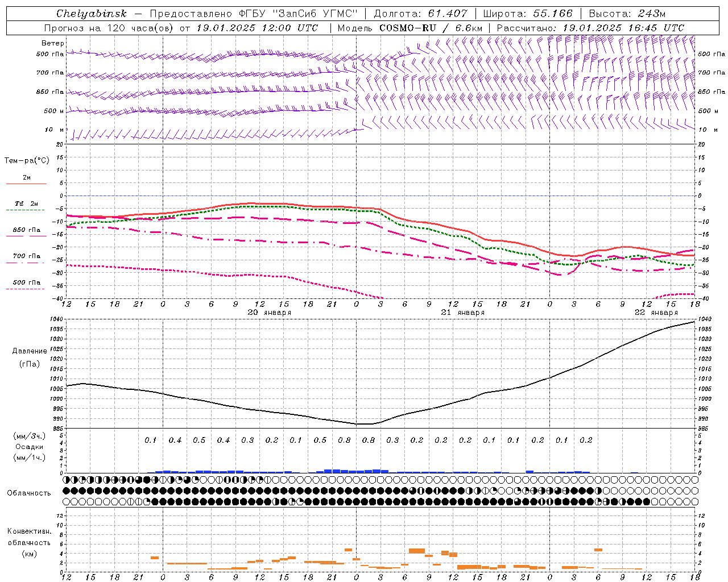Click the '21 января' date label
This screenshot has height=582, width=728.
point(463,313)
